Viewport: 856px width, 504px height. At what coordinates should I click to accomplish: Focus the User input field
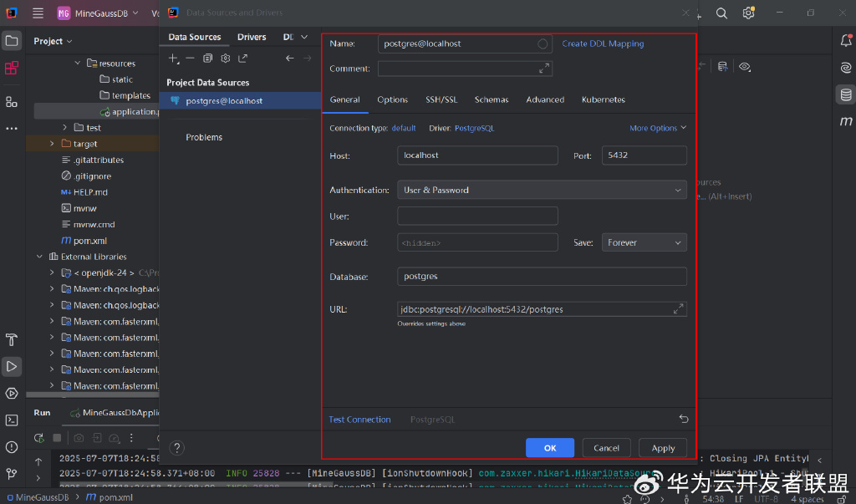tap(477, 216)
